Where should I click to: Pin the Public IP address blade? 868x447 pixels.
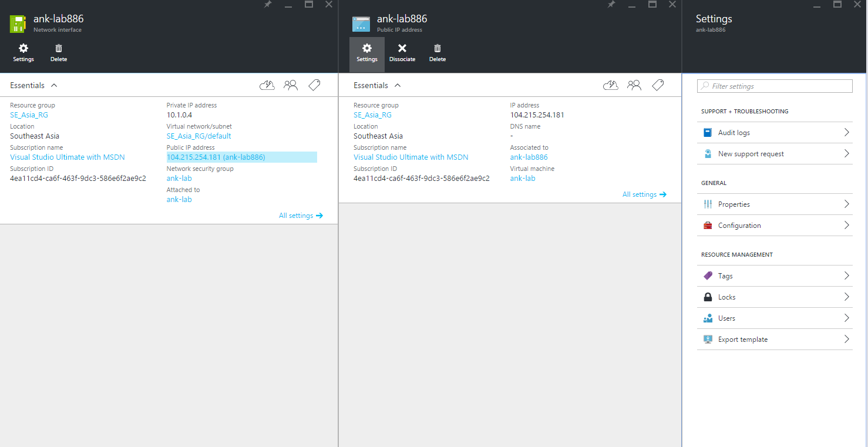click(611, 4)
